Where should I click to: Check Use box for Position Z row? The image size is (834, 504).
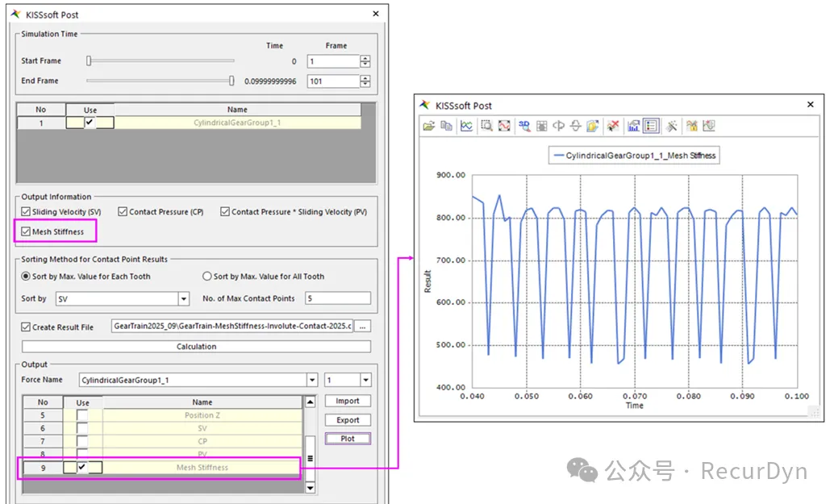coord(82,415)
